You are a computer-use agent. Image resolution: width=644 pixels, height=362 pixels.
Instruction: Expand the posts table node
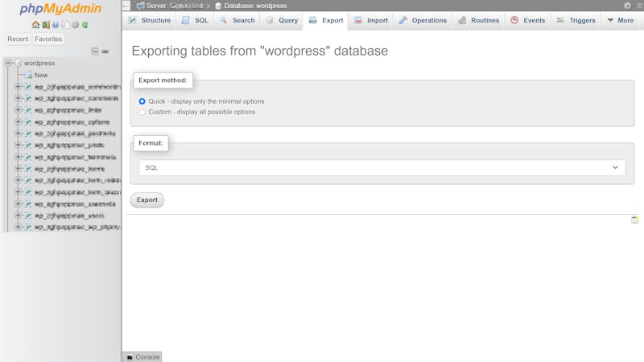coord(18,145)
